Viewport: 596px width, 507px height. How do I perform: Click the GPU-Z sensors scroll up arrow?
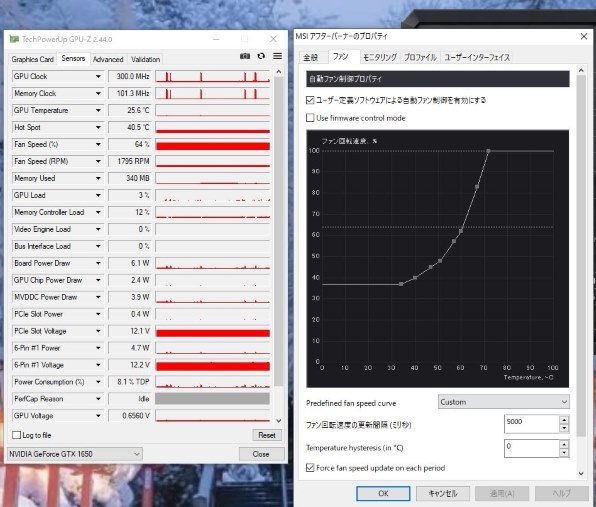(279, 71)
